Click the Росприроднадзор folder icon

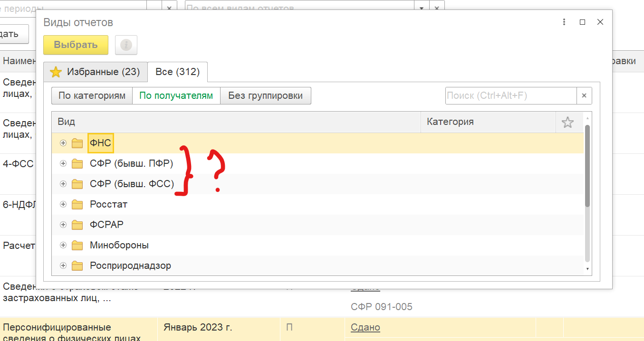click(x=77, y=266)
